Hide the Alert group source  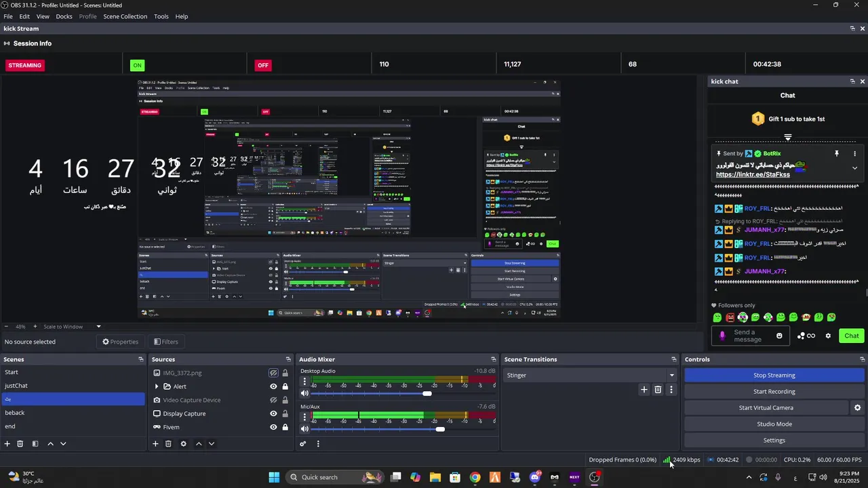coord(273,386)
